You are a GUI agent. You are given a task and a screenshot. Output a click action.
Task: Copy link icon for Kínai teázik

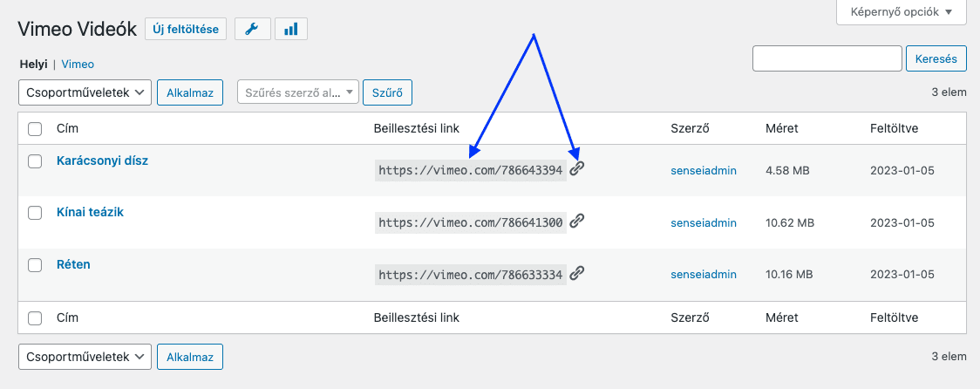coord(577,221)
